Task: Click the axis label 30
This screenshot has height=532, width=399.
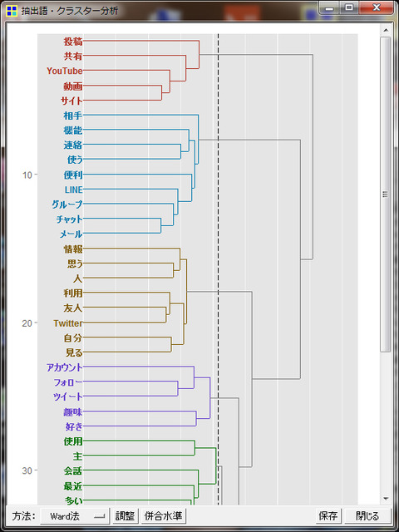Action: point(27,471)
